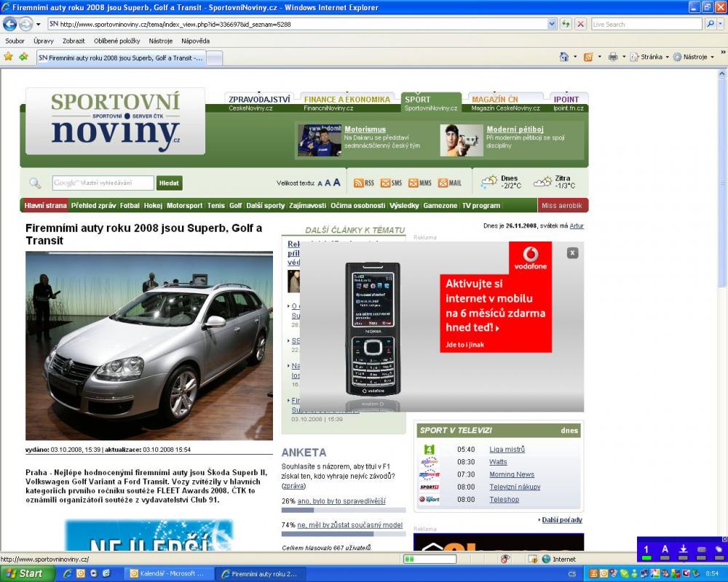Click the Home icon in command bar
Viewport: 728px width, 582px height.
pyautogui.click(x=563, y=57)
